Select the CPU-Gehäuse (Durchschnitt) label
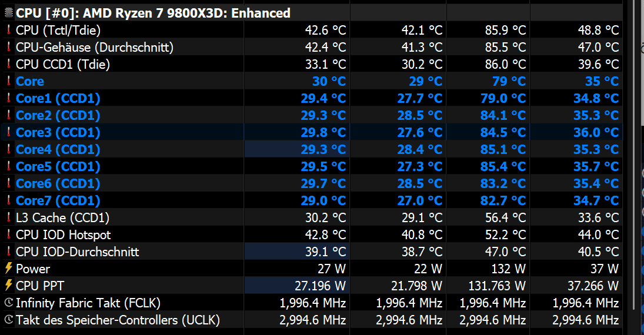This screenshot has width=644, height=335. pyautogui.click(x=95, y=47)
